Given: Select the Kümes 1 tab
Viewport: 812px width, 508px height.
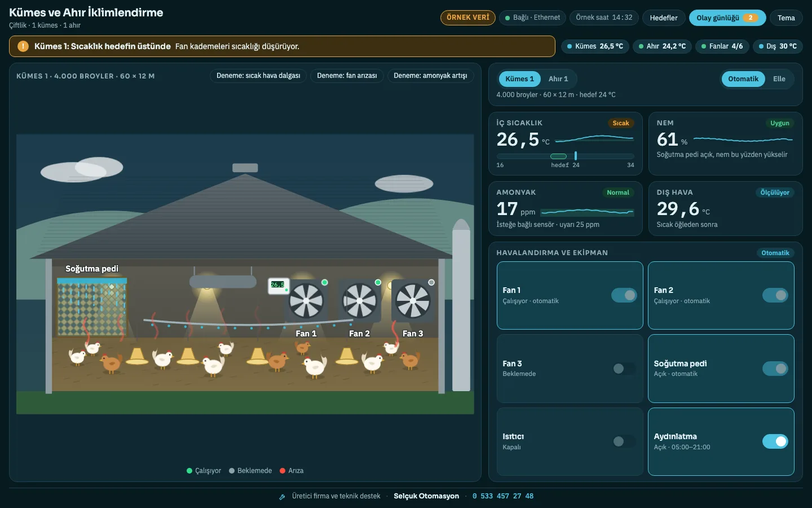Looking at the screenshot, I should (x=519, y=79).
